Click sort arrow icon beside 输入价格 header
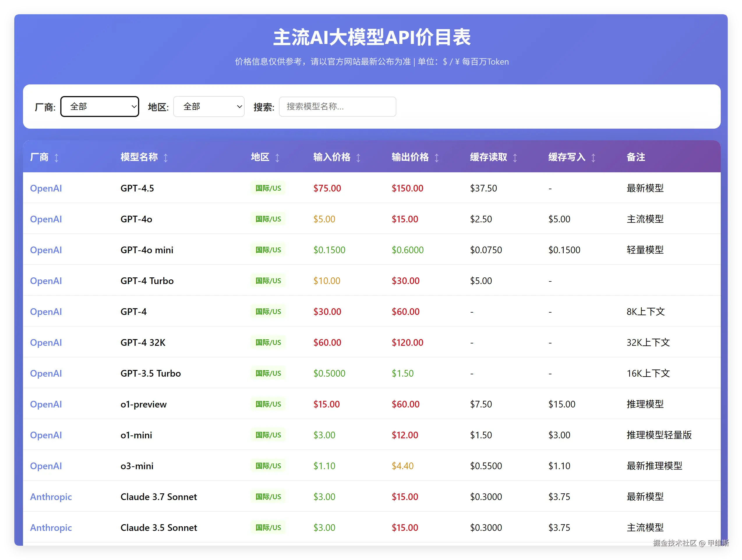 click(x=358, y=157)
